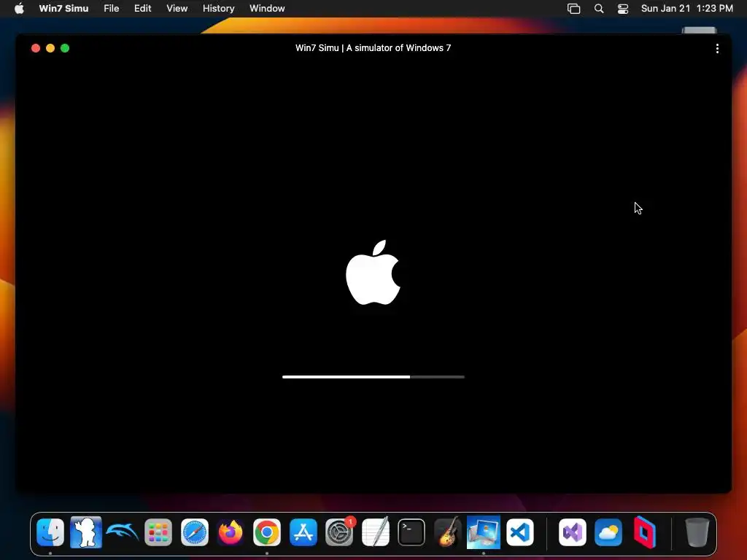The height and width of the screenshot is (560, 747).
Task: Open the white character app in Dock
Action: click(x=86, y=532)
